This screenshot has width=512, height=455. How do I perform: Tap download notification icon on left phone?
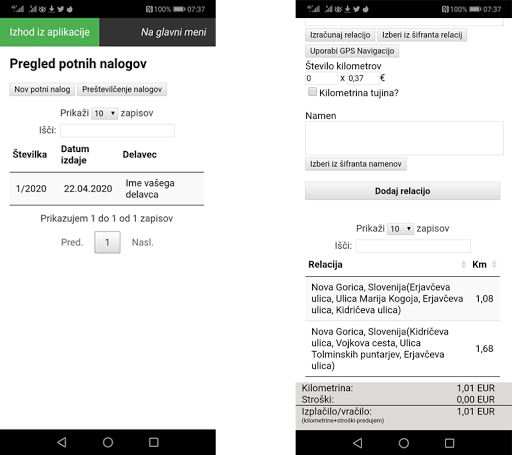tap(52, 9)
